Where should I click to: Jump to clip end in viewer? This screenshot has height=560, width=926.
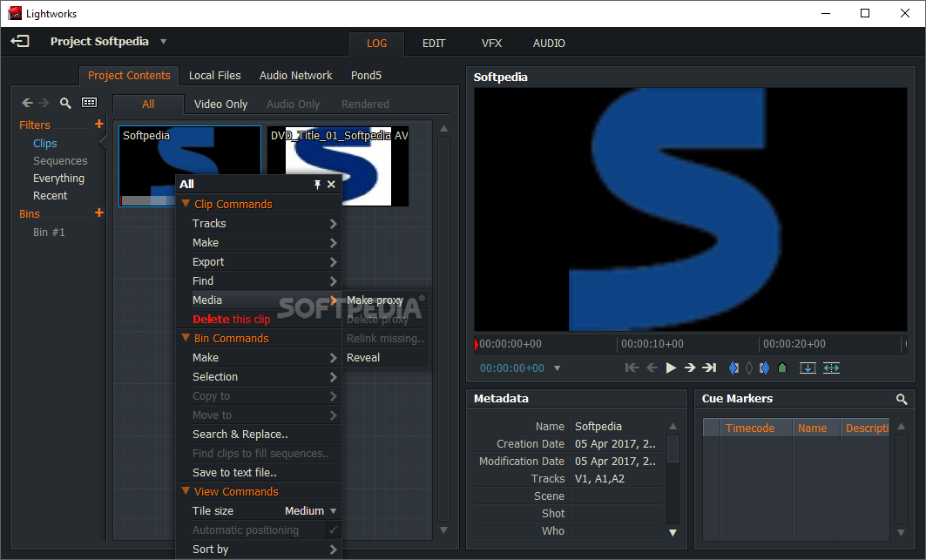click(709, 368)
